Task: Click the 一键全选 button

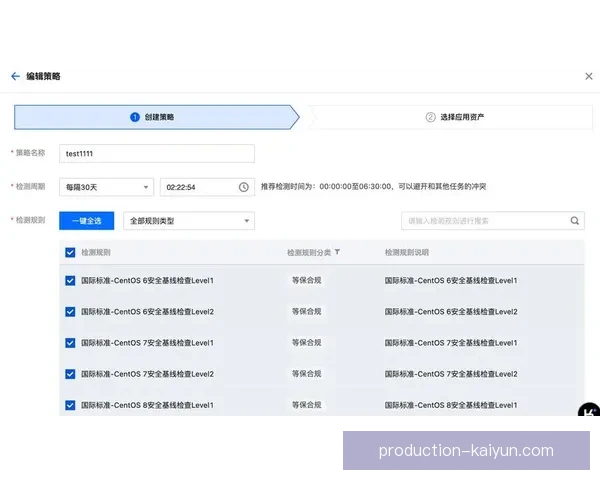Action: pyautogui.click(x=86, y=221)
